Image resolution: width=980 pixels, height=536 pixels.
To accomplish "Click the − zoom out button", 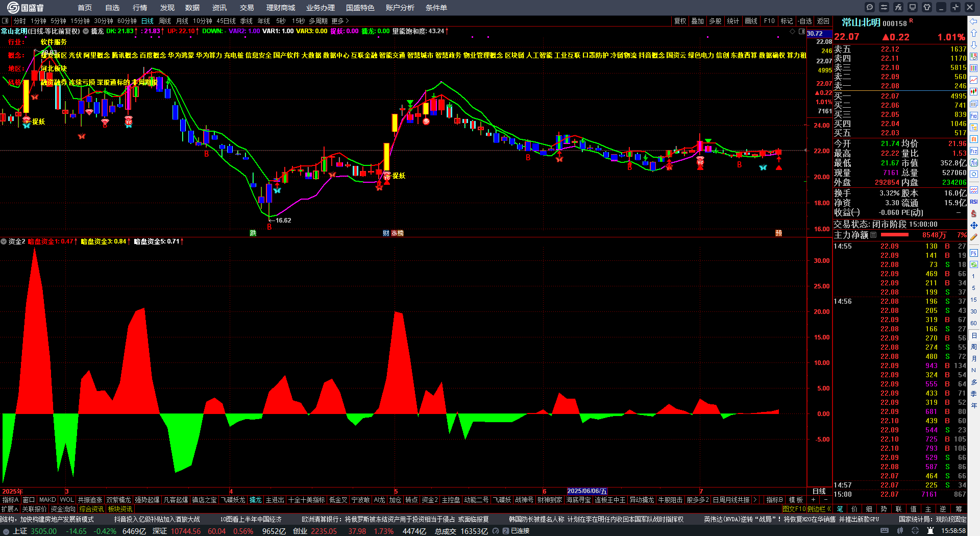I will (x=827, y=500).
